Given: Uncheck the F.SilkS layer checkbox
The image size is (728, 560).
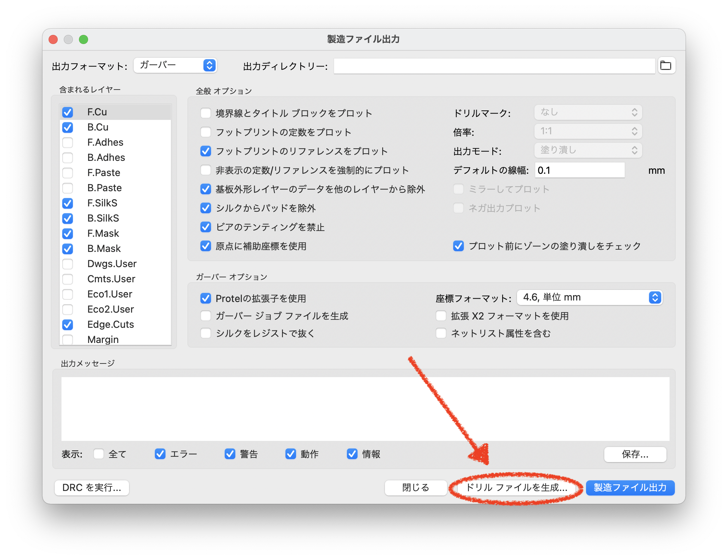Looking at the screenshot, I should pyautogui.click(x=68, y=203).
